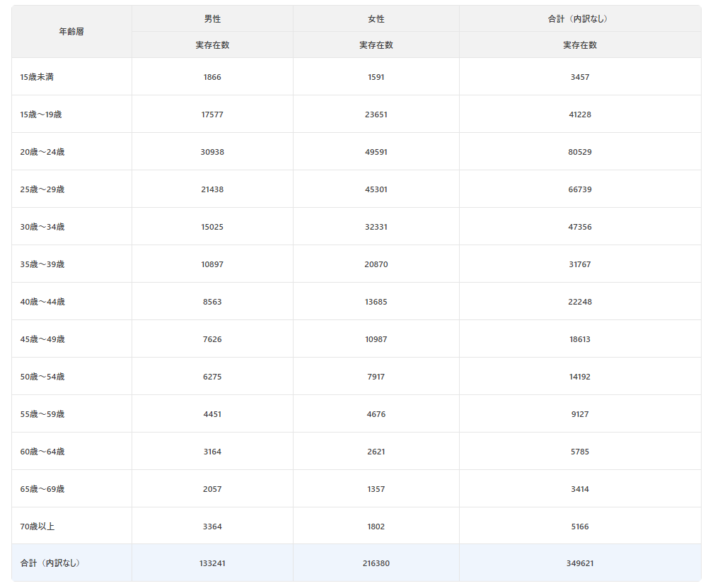The image size is (708, 588).
Task: Click female value 49591
Action: tap(376, 152)
